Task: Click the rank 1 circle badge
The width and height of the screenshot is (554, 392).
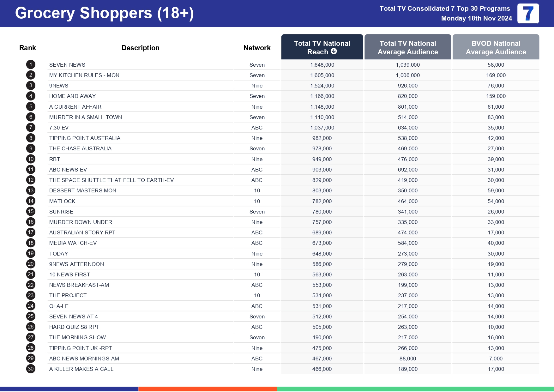Action: (x=31, y=65)
